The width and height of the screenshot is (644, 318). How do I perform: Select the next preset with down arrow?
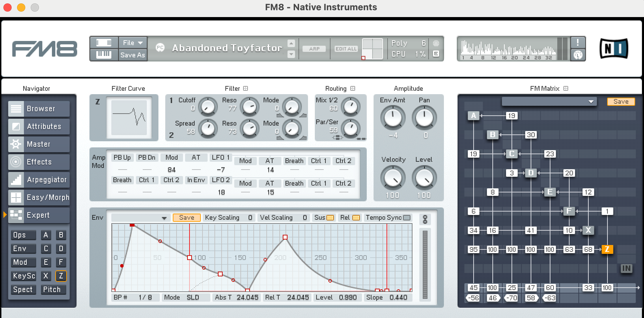[x=291, y=54]
